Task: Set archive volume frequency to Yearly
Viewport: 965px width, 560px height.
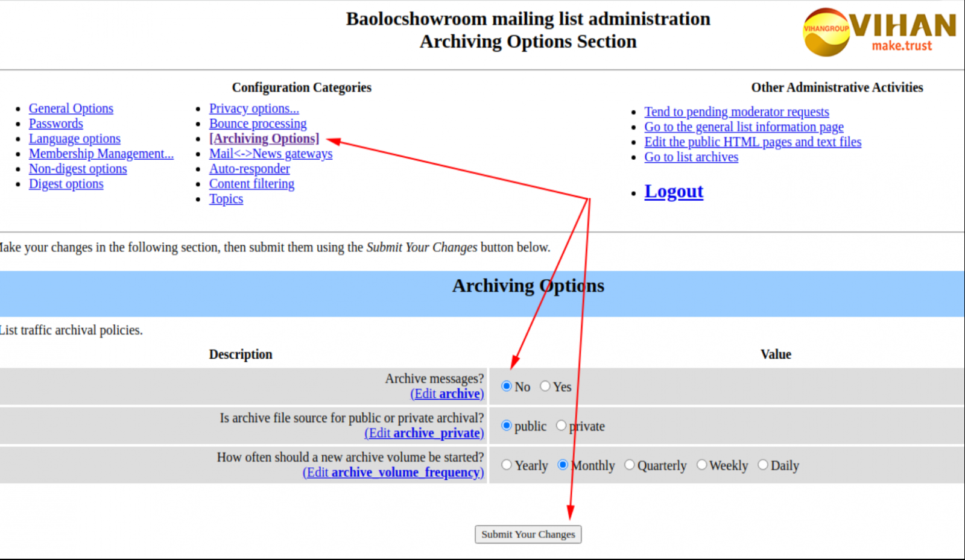Action: 507,465
